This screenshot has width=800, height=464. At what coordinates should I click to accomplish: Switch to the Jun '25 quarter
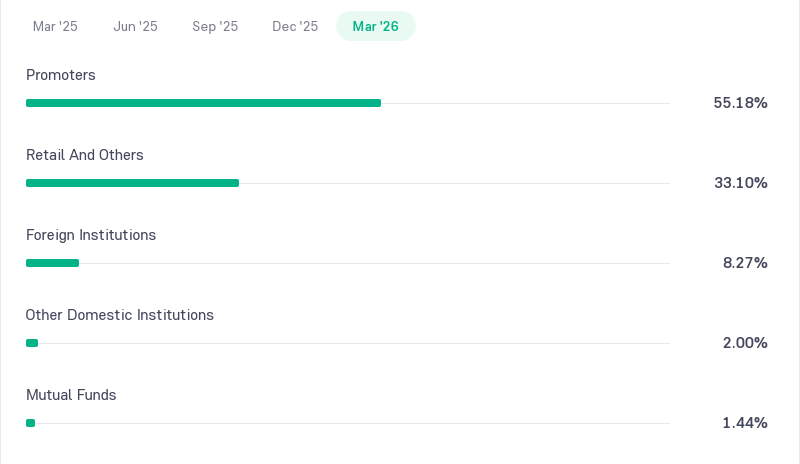click(135, 26)
